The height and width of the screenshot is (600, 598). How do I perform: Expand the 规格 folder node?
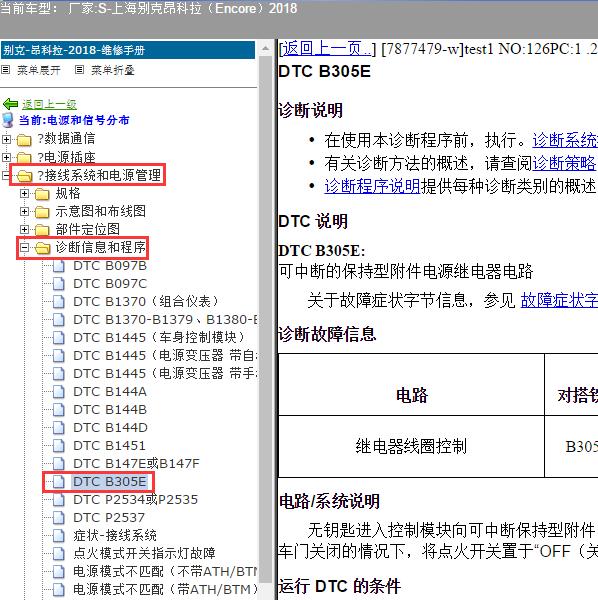(x=24, y=194)
